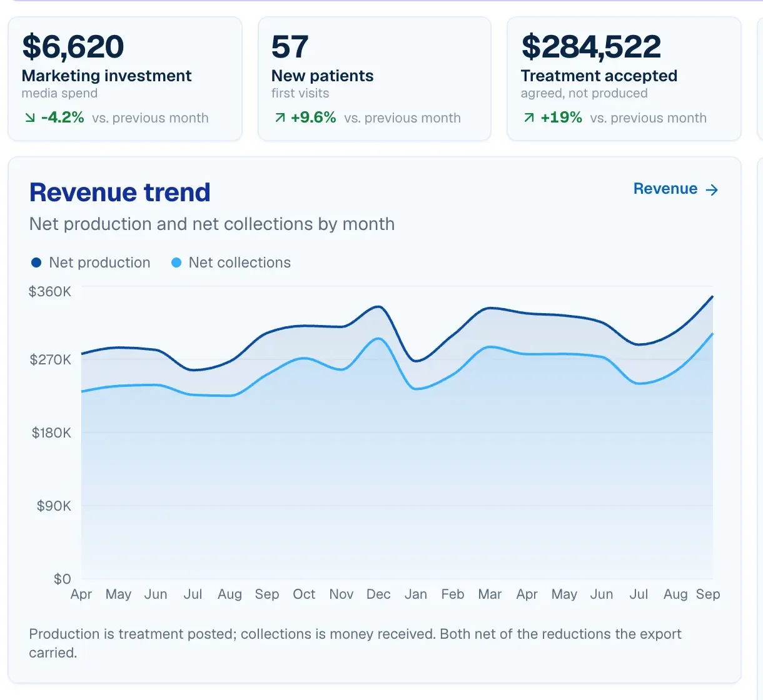Click the Sep label at chart end
The height and width of the screenshot is (700, 763).
point(708,594)
